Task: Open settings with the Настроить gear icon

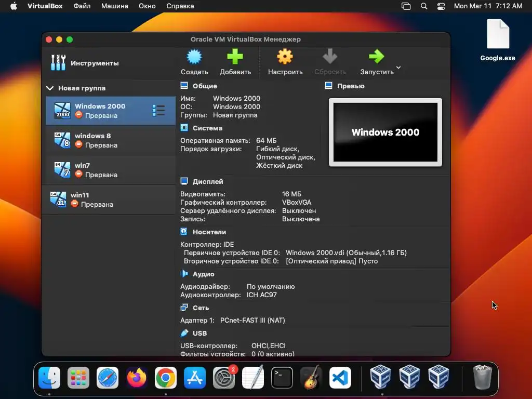Action: click(285, 57)
